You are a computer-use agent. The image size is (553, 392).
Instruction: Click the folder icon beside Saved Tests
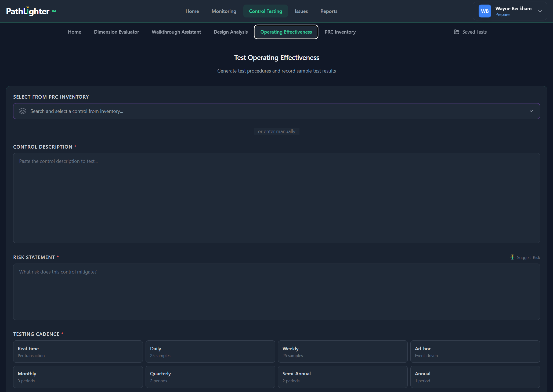pos(457,32)
